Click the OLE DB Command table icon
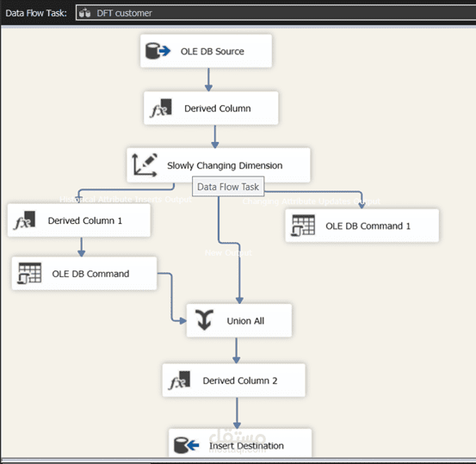This screenshot has height=464, width=476. (29, 273)
